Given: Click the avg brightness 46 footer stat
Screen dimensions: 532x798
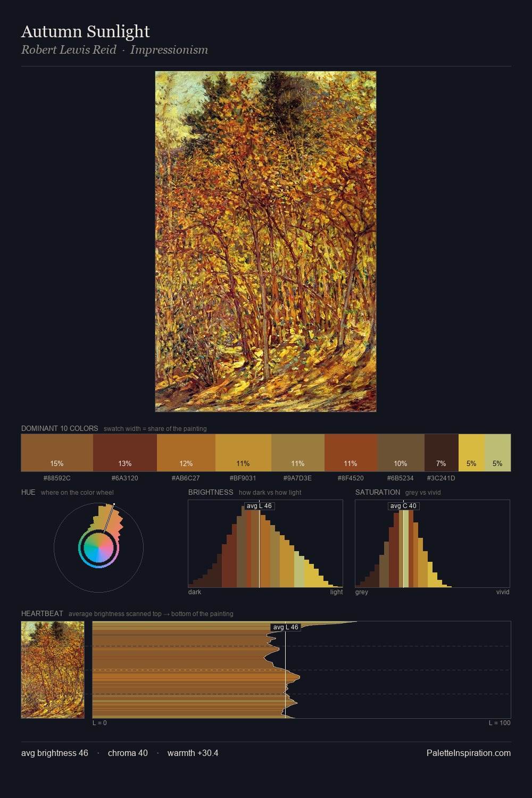Looking at the screenshot, I should (55, 753).
